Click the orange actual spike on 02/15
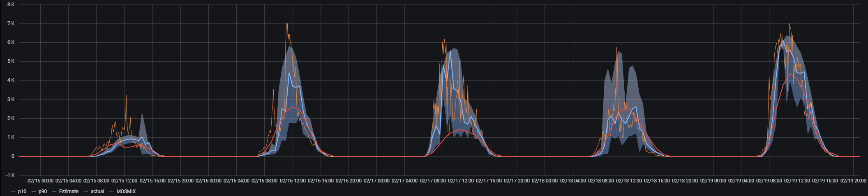The image size is (868, 196). point(126,96)
